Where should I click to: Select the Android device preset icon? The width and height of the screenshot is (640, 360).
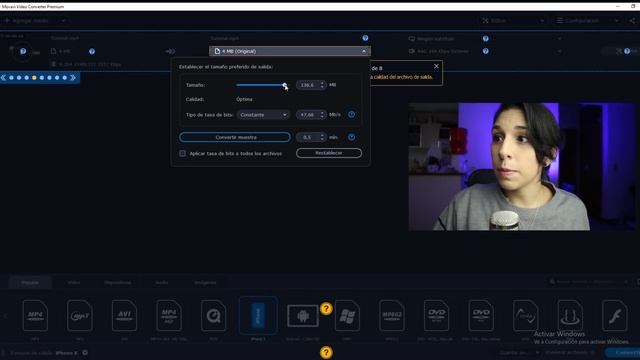302,316
